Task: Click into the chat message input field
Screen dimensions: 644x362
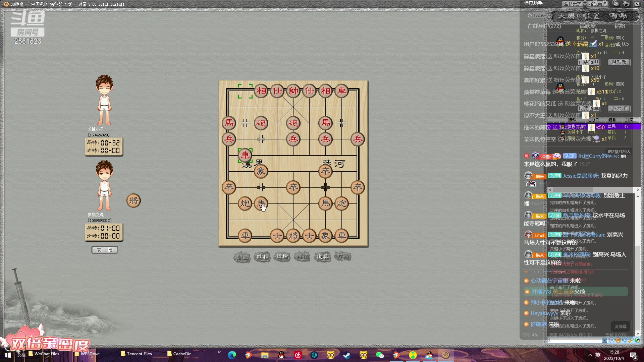Action: 575,340
